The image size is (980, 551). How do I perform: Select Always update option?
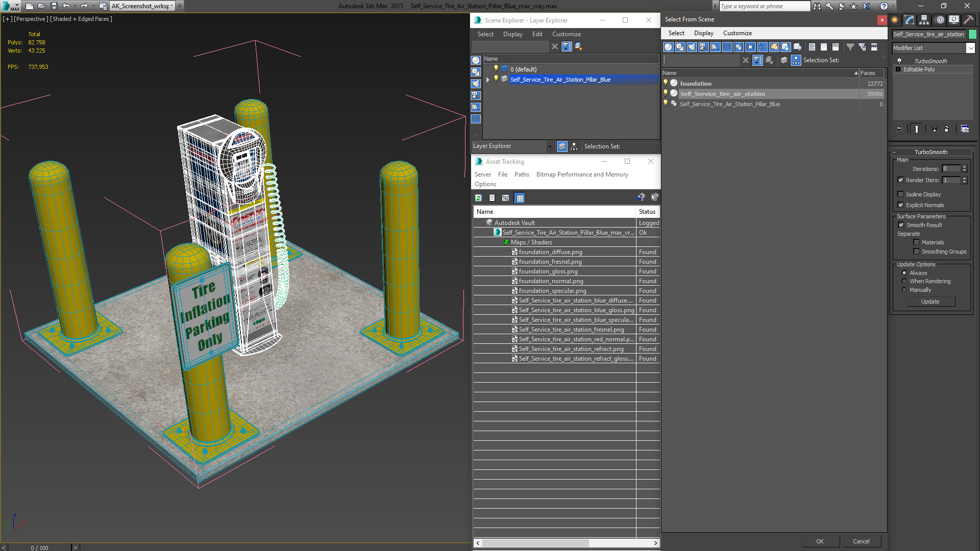pyautogui.click(x=904, y=273)
